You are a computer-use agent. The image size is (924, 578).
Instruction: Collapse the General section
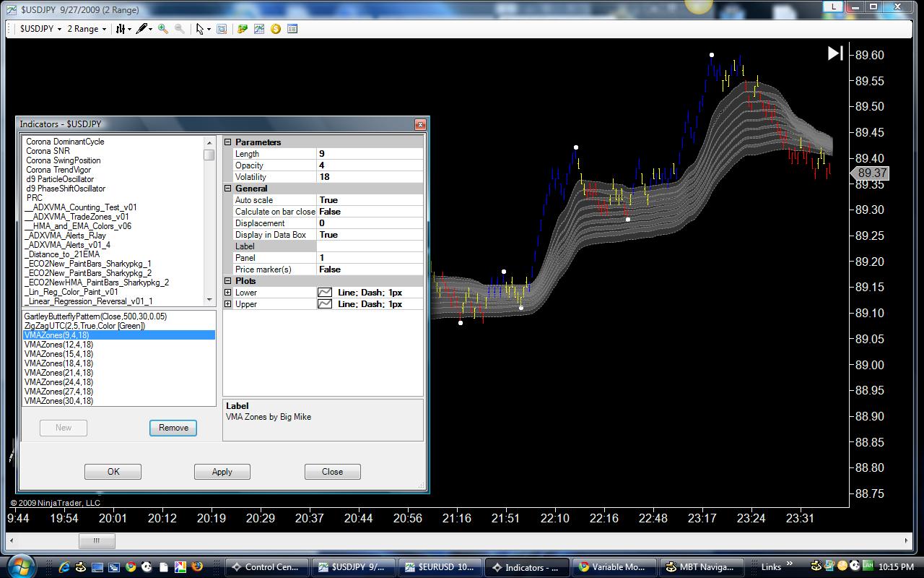228,189
